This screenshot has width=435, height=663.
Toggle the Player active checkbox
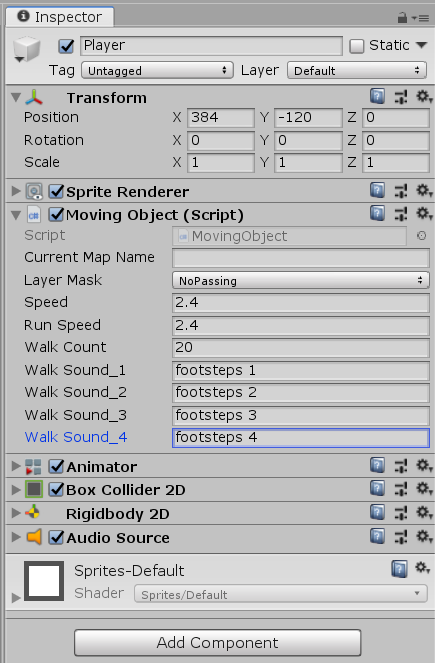[x=66, y=46]
